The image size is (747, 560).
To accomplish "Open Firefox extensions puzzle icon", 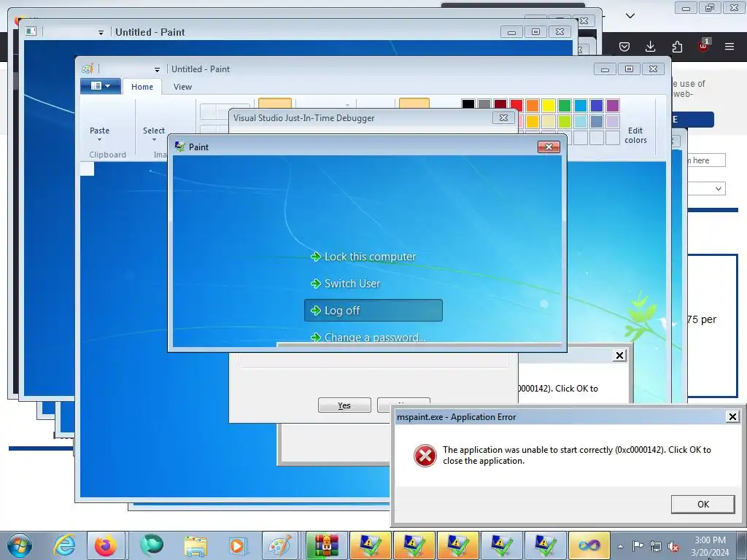I will tap(677, 47).
